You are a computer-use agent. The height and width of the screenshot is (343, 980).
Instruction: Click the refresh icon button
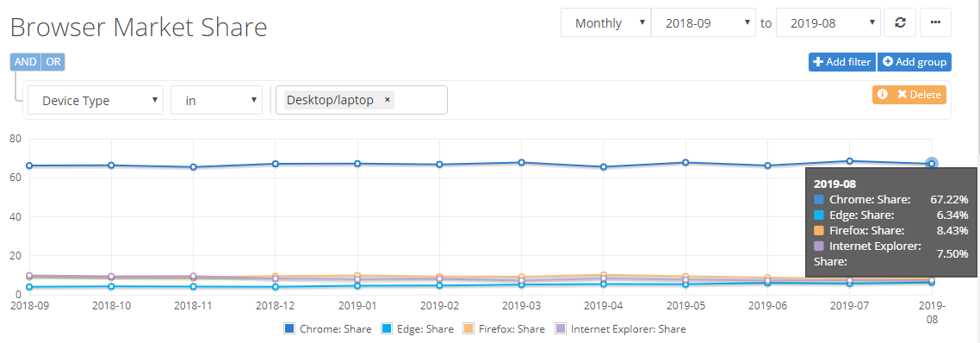tap(900, 22)
